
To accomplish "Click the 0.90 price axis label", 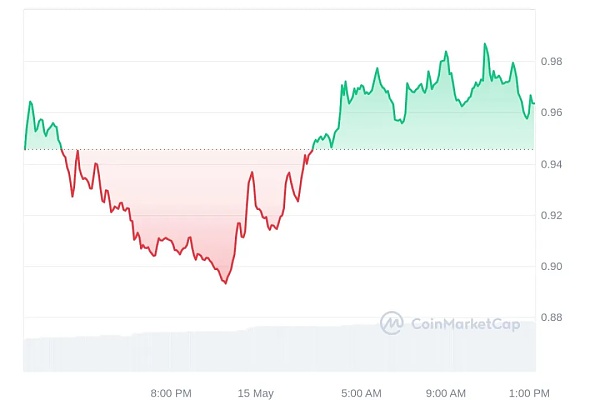I will [x=553, y=266].
